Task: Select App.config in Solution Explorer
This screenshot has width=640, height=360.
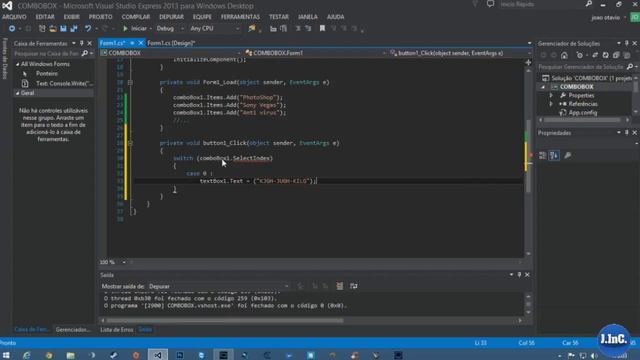Action: tap(582, 113)
